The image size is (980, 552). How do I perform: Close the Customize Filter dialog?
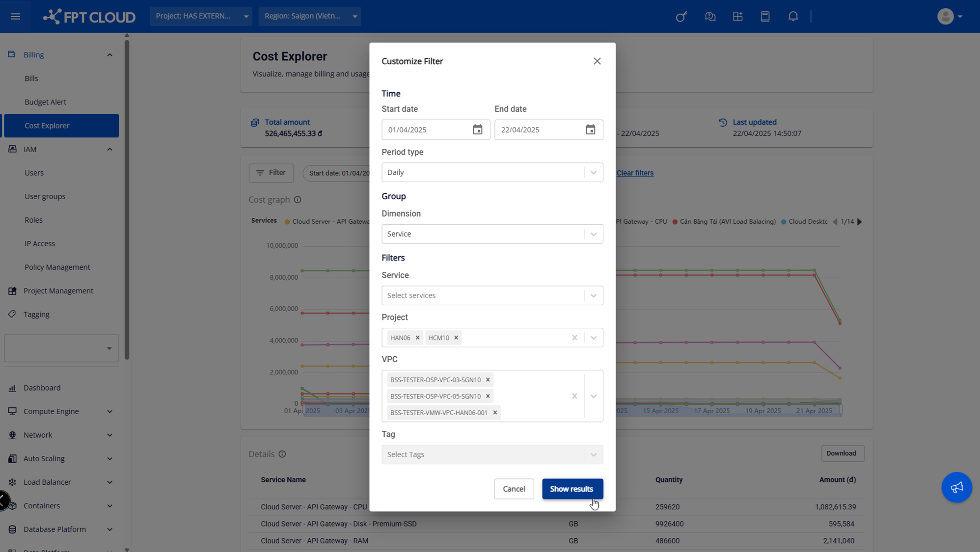[597, 61]
